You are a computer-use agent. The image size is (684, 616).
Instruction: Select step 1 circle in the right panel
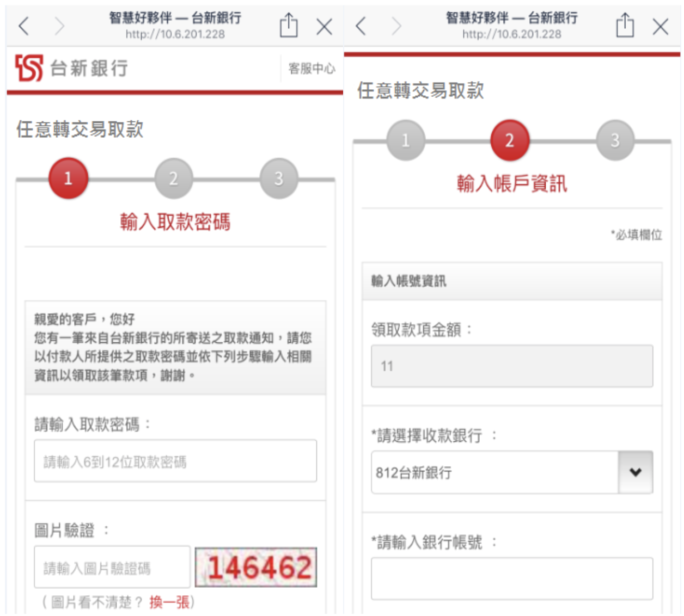(406, 140)
